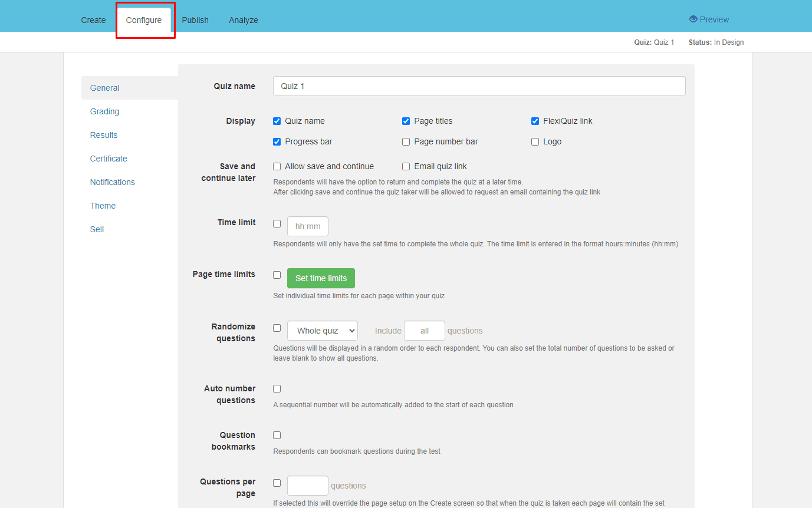The height and width of the screenshot is (508, 812).
Task: Open the Whole quiz dropdown
Action: pos(323,331)
